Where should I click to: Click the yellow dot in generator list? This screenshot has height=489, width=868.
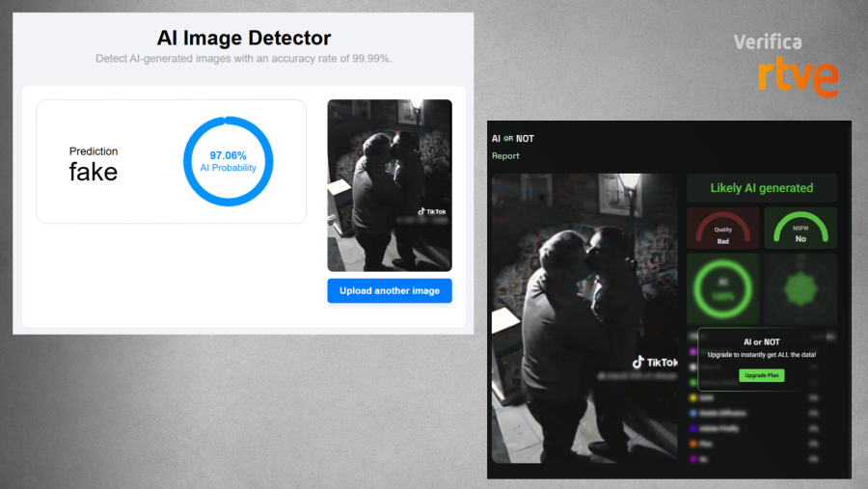(x=693, y=397)
